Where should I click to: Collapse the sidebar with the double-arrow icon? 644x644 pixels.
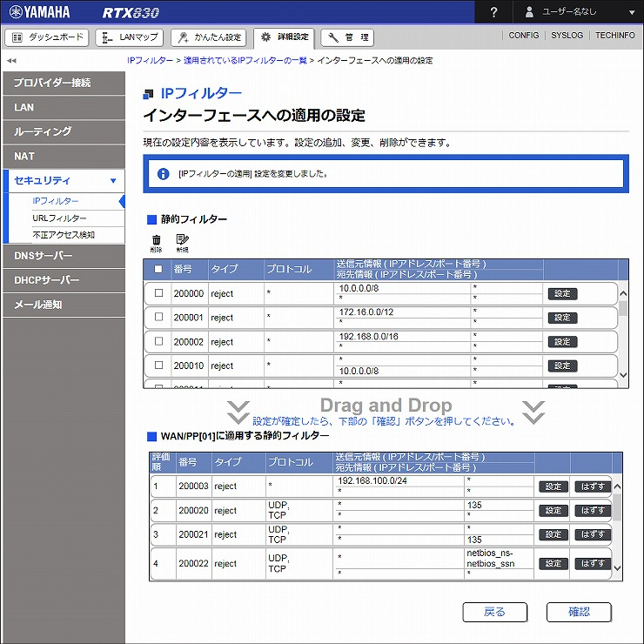(11, 61)
